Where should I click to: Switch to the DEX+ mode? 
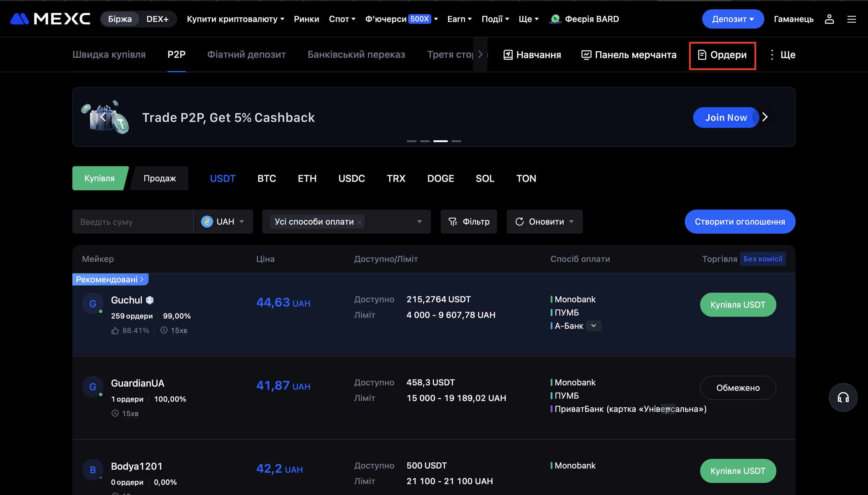pyautogui.click(x=157, y=19)
